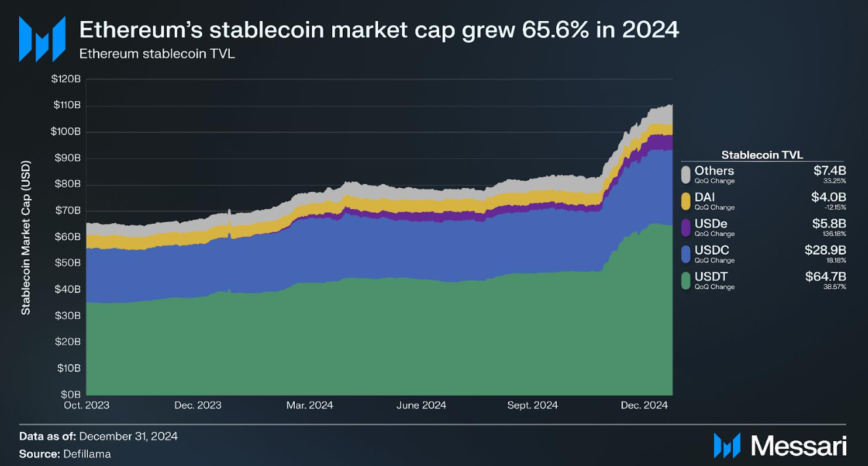Select the purple USDe legend swatch
868x466 pixels.
(x=685, y=227)
